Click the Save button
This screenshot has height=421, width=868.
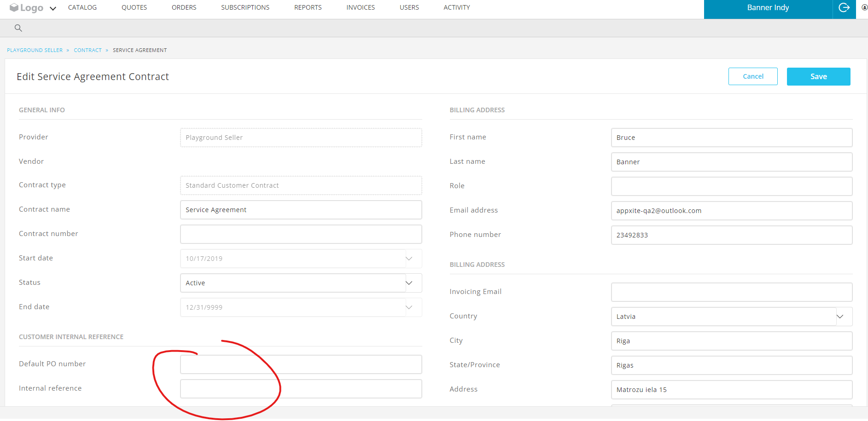(x=818, y=76)
